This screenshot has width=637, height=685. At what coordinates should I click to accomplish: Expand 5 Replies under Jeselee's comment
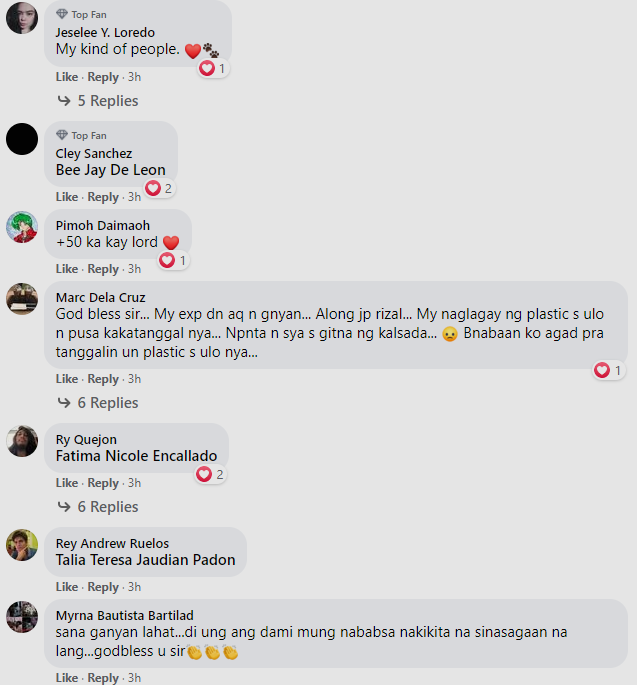click(108, 101)
